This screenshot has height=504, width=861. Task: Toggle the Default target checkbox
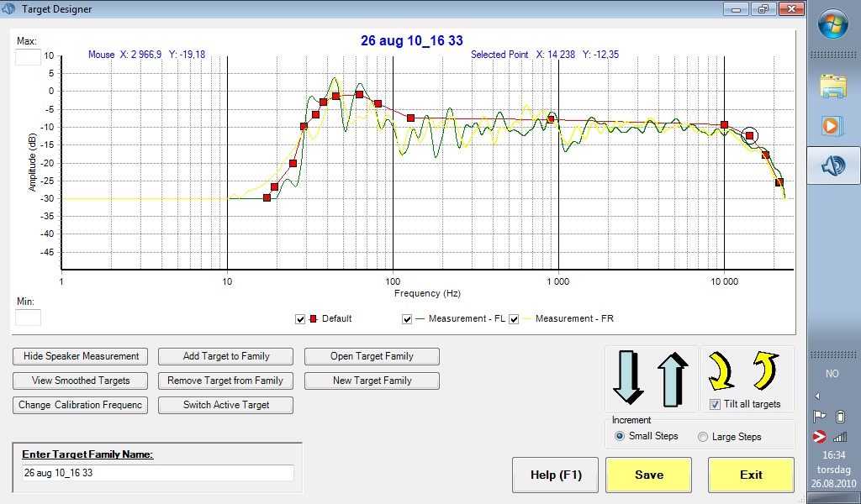click(300, 319)
